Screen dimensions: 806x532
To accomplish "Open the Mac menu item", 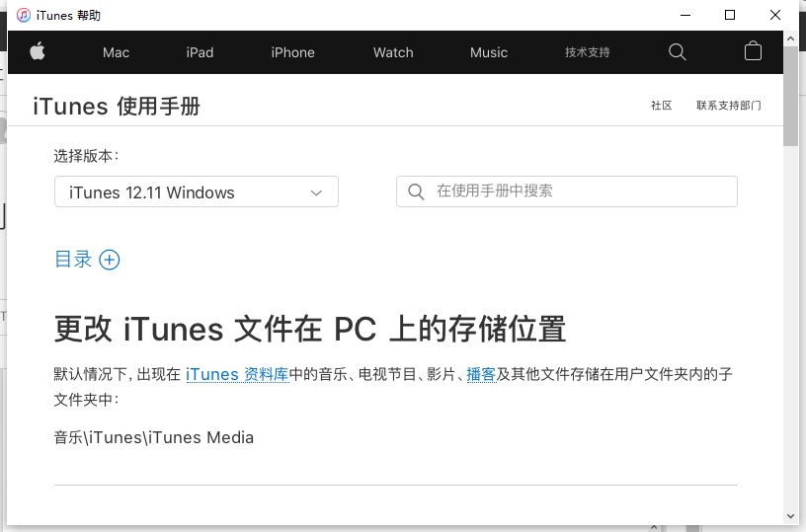I will (x=116, y=52).
